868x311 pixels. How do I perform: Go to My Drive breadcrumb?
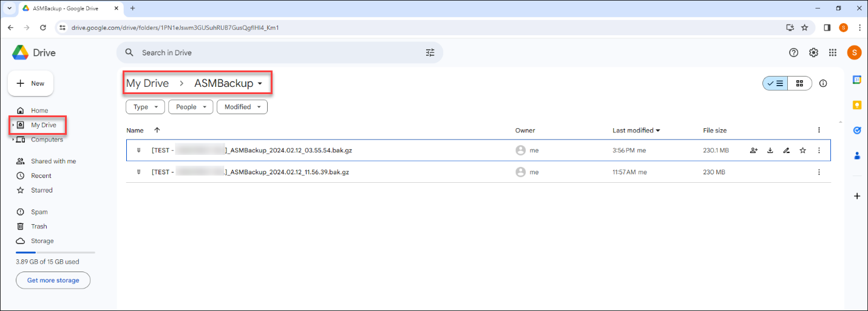147,84
